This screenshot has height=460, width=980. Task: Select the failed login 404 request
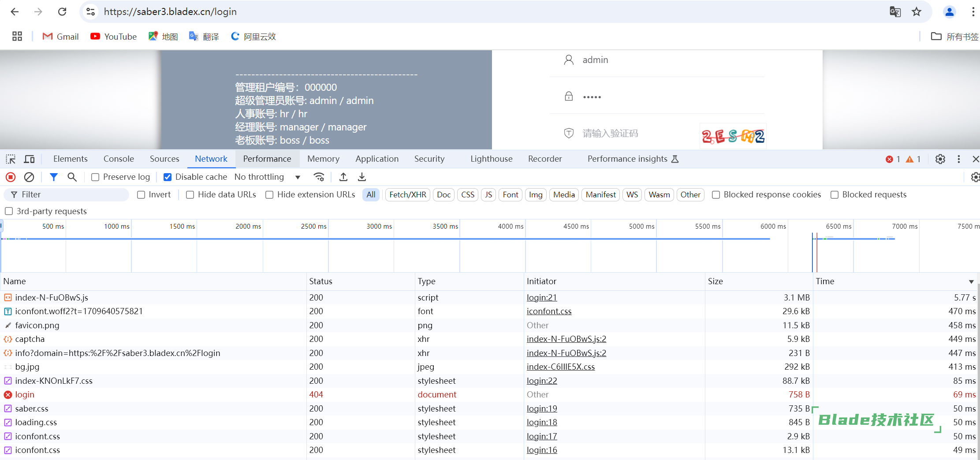489,394
